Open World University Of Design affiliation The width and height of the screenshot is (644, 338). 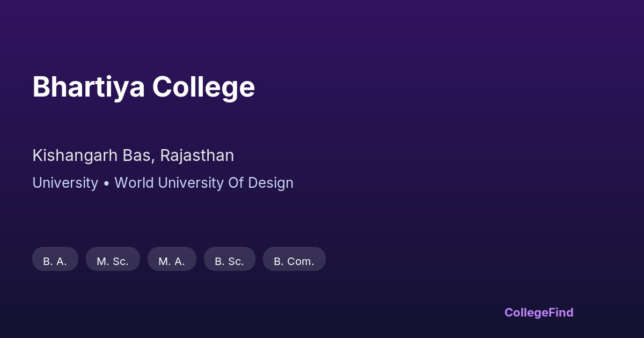pyautogui.click(x=204, y=183)
